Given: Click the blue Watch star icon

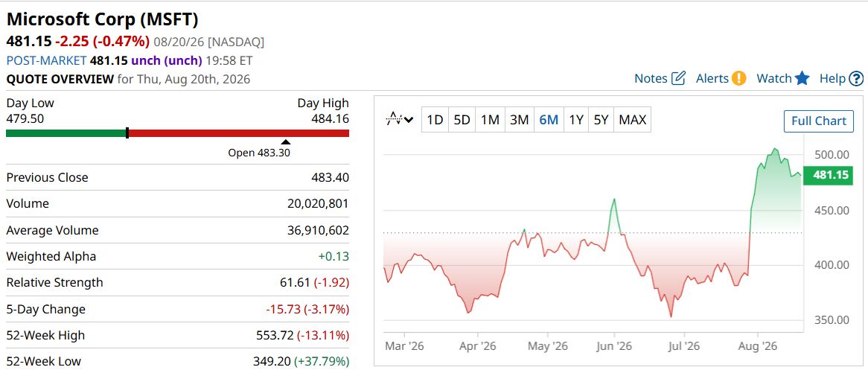Looking at the screenshot, I should (x=802, y=78).
